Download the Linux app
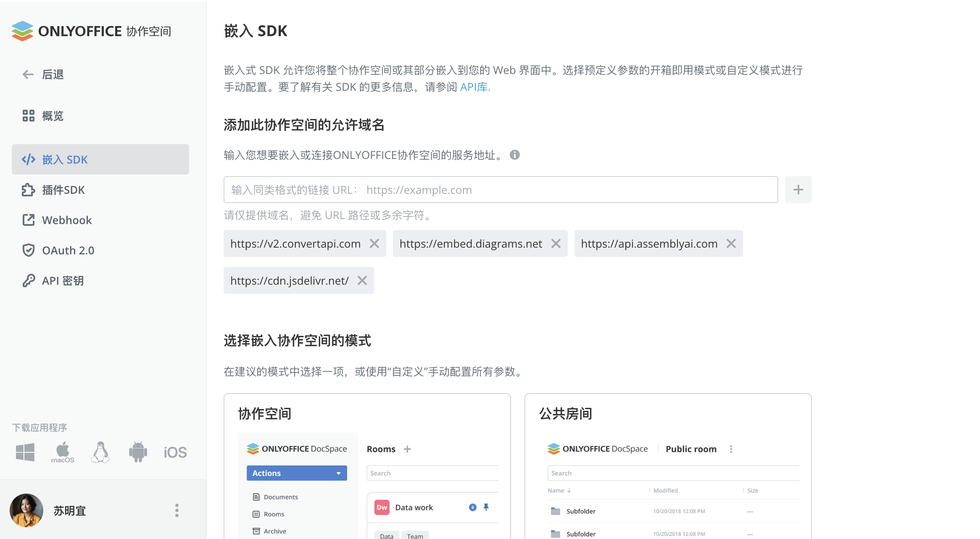The width and height of the screenshot is (980, 539). click(x=100, y=452)
